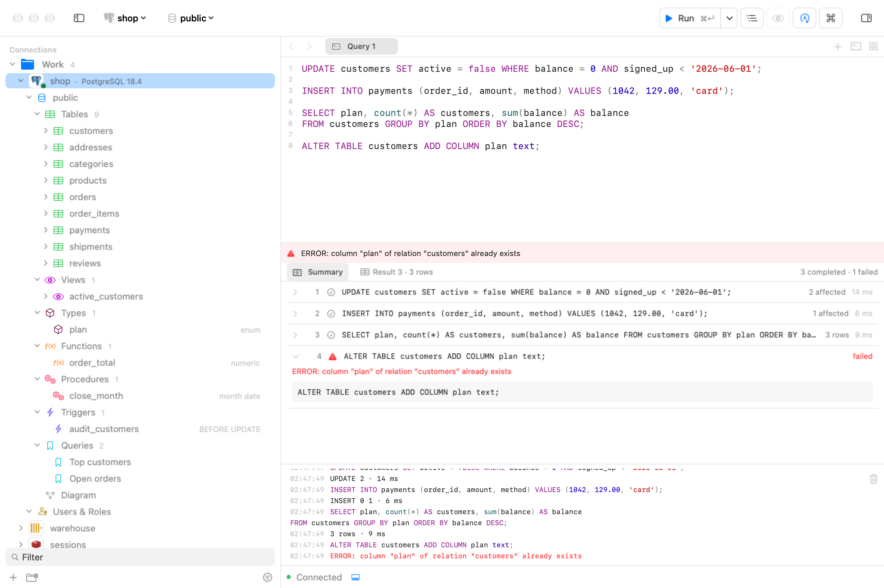Expand the customers table
Viewport: 884px width, 588px height.
pyautogui.click(x=45, y=130)
